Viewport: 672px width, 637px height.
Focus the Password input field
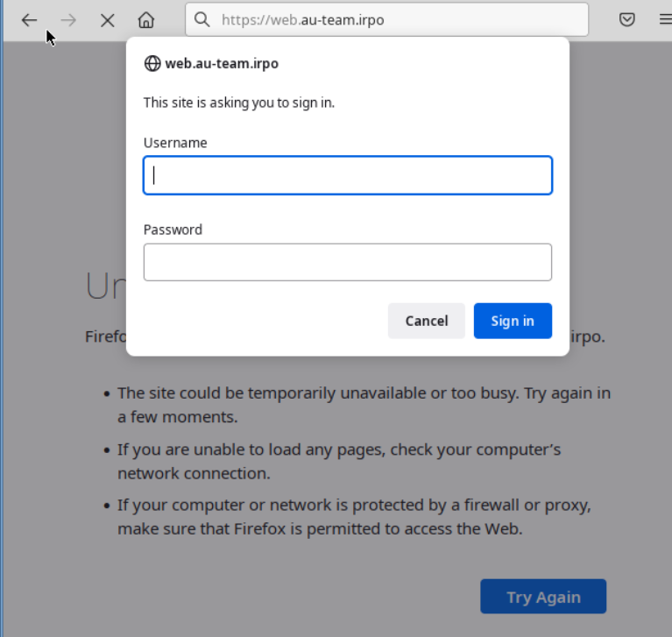coord(348,262)
